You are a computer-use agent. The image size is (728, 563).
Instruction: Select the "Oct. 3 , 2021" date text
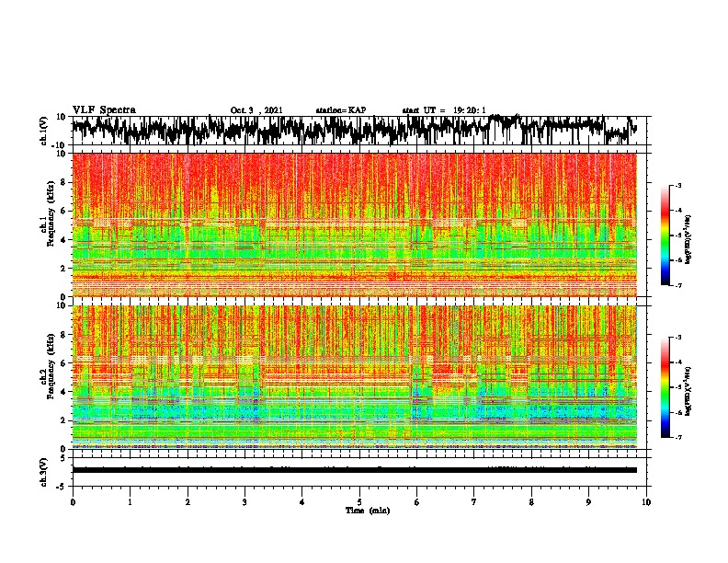tap(256, 110)
